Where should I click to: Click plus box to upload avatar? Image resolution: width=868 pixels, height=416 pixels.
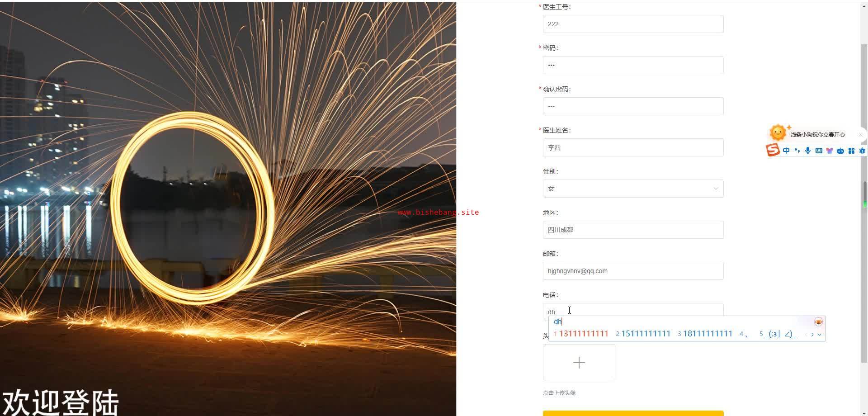579,362
